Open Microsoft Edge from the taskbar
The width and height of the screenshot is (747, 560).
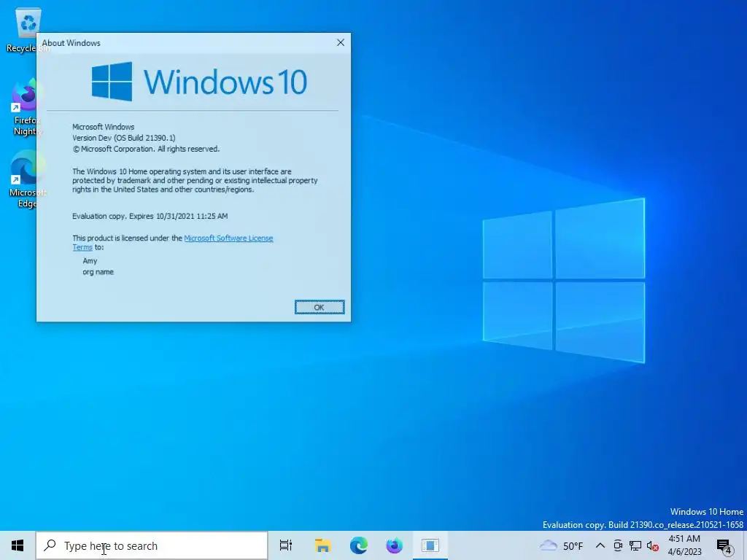coord(359,545)
